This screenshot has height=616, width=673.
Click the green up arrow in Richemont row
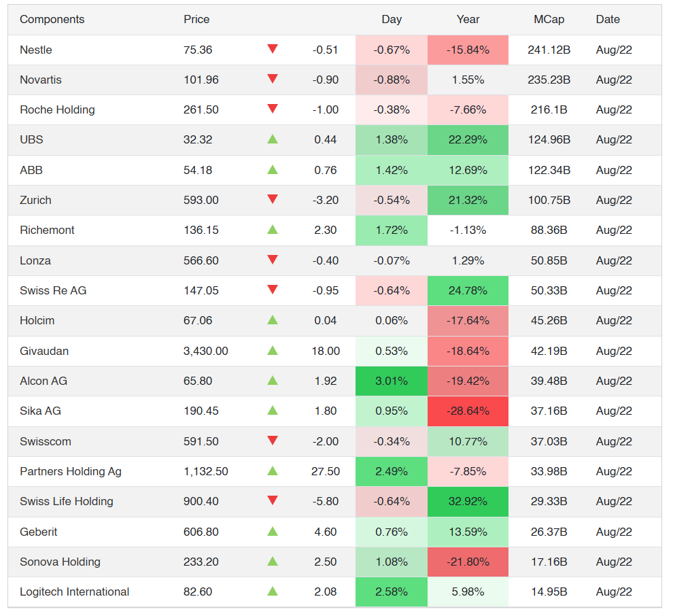[x=273, y=229]
